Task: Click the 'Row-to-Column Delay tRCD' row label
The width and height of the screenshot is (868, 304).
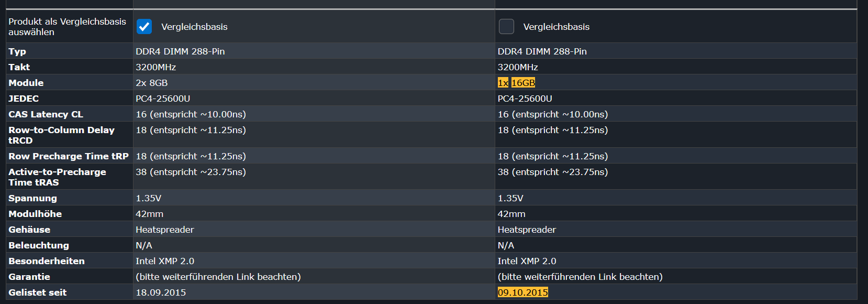Action: [x=61, y=135]
